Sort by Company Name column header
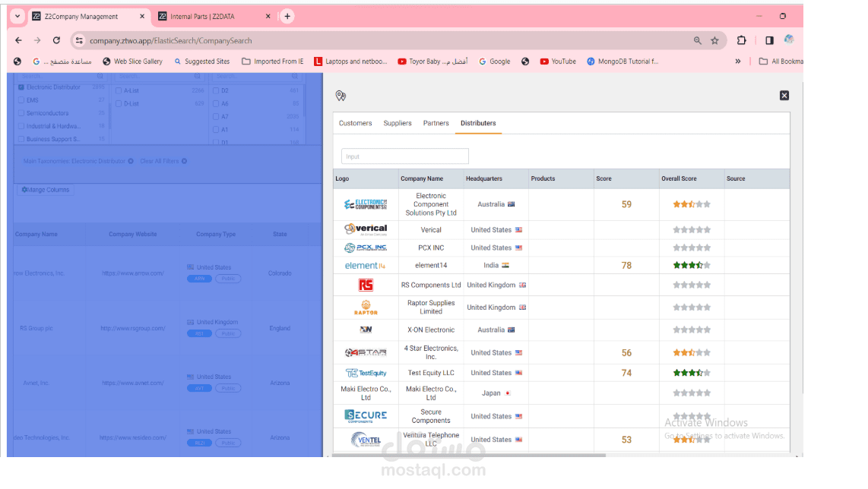The height and width of the screenshot is (489, 868). pyautogui.click(x=422, y=178)
